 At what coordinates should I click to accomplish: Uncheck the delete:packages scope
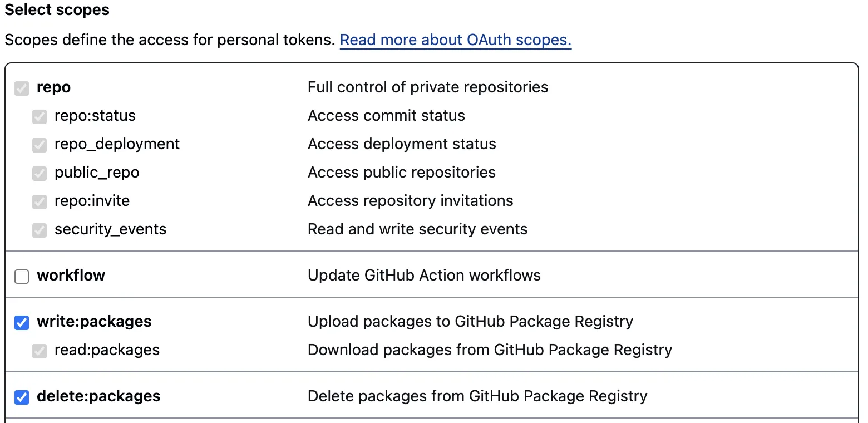point(21,397)
